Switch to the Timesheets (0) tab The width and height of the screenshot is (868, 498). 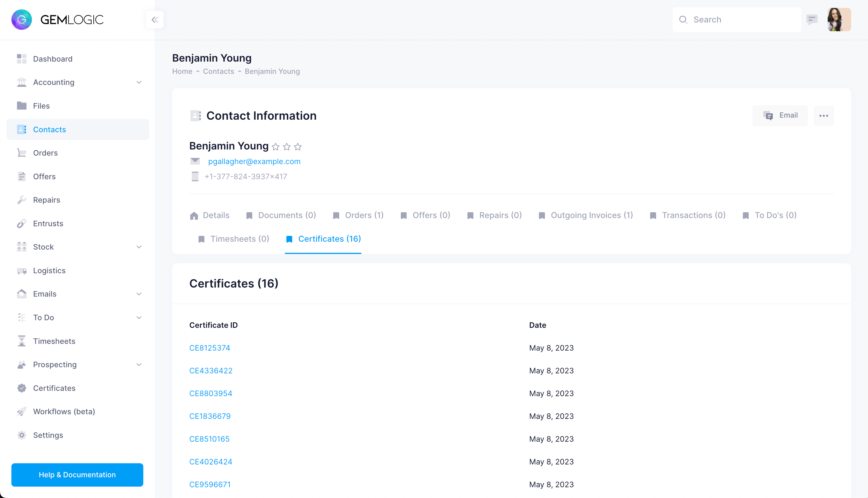pos(233,239)
